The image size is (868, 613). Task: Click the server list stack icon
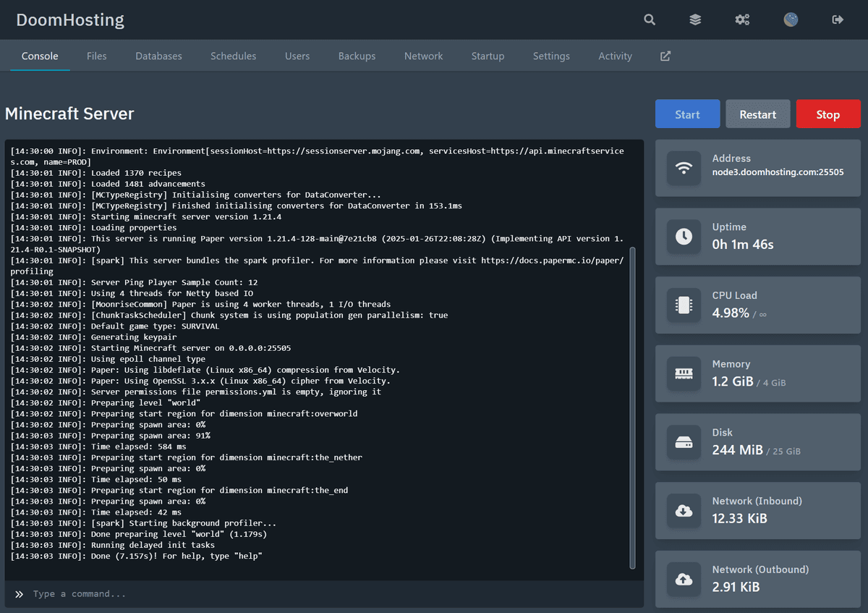(x=695, y=20)
